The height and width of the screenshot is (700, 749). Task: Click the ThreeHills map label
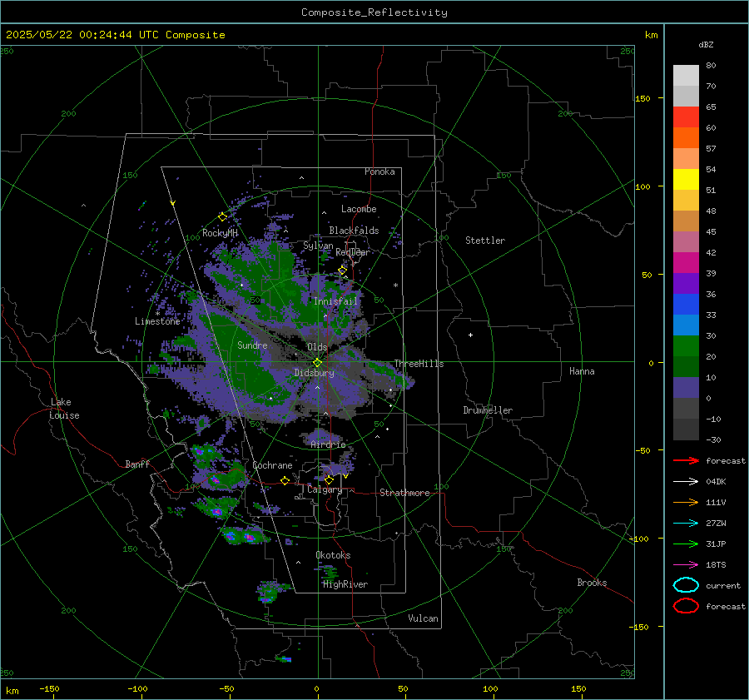pos(419,364)
